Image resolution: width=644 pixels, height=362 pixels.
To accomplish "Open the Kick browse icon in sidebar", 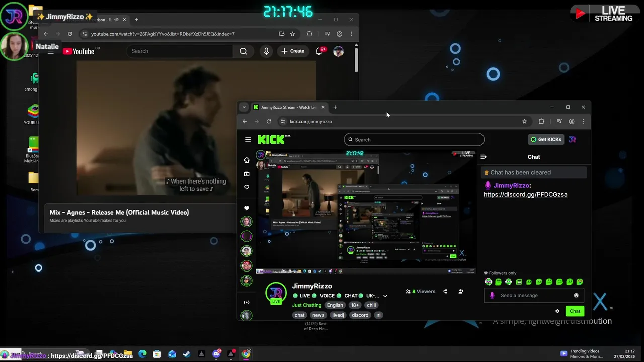I will click(x=246, y=173).
